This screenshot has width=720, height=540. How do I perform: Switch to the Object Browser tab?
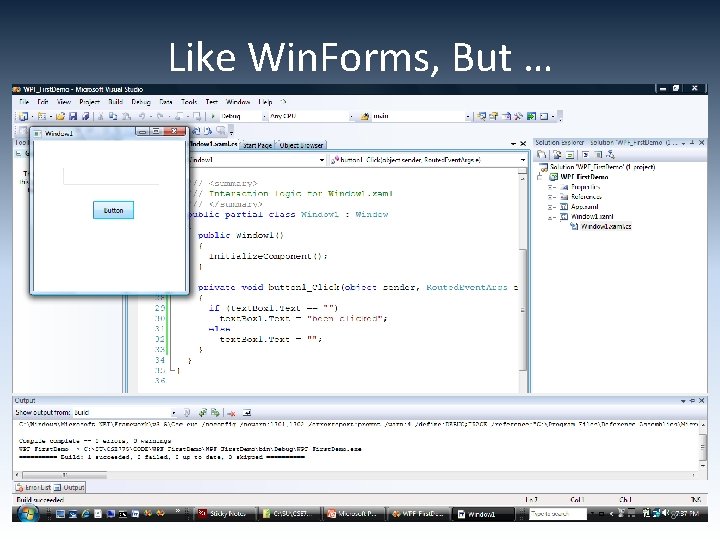[x=301, y=145]
